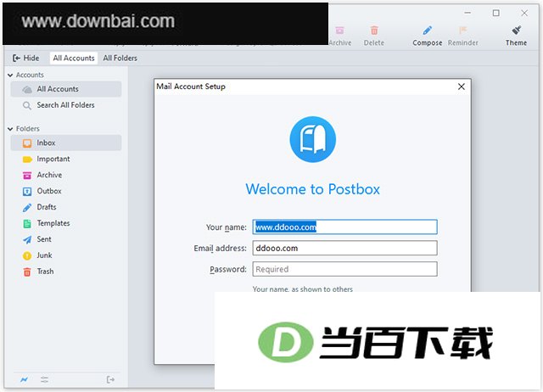The width and height of the screenshot is (543, 392).
Task: Click the Sent paper plane icon
Action: (x=27, y=239)
